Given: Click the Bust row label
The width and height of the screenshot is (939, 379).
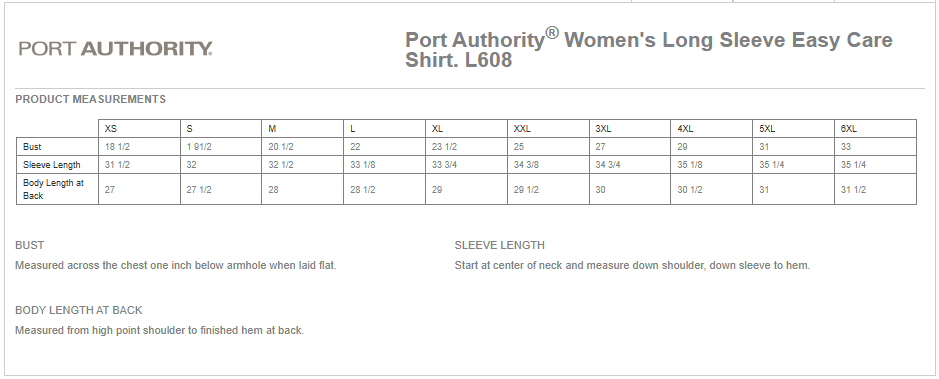Looking at the screenshot, I should 32,147.
